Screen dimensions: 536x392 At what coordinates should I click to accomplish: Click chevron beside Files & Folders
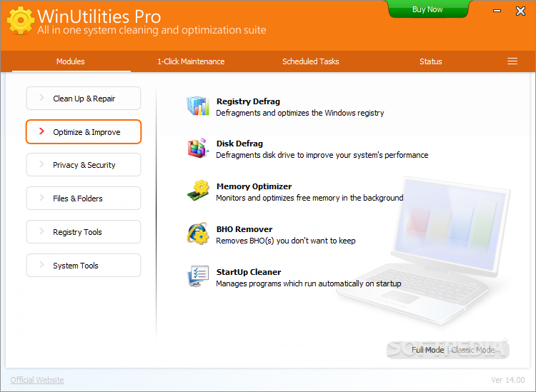pyautogui.click(x=41, y=198)
